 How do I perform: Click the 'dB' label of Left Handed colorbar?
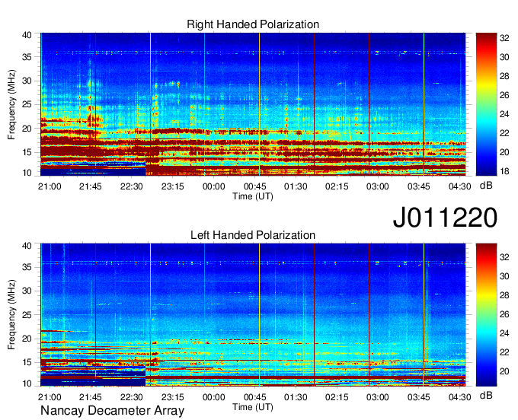point(486,395)
